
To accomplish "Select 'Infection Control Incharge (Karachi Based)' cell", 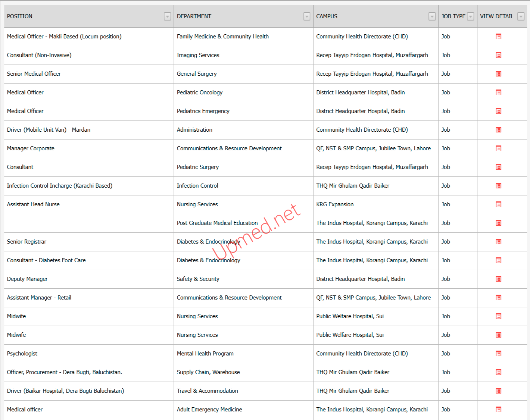I will point(89,186).
